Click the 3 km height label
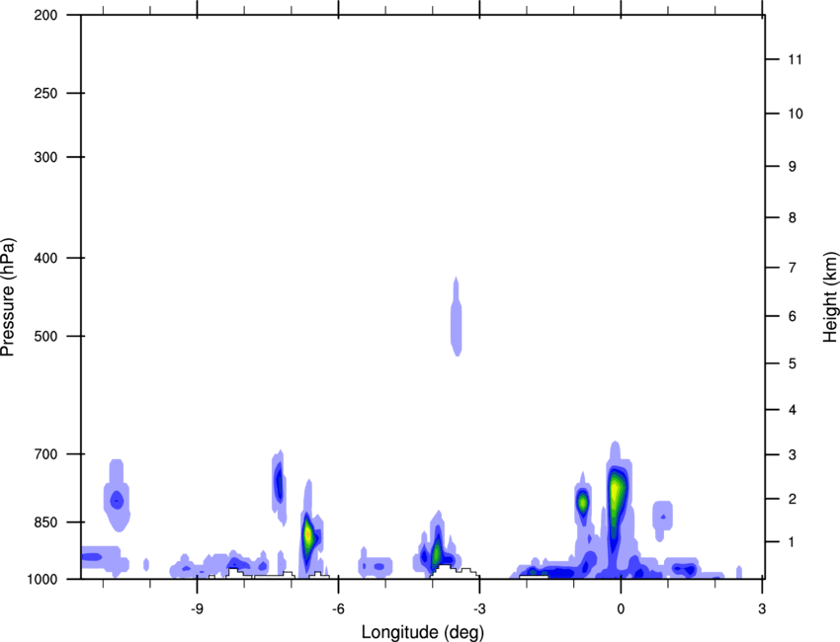 point(793,455)
